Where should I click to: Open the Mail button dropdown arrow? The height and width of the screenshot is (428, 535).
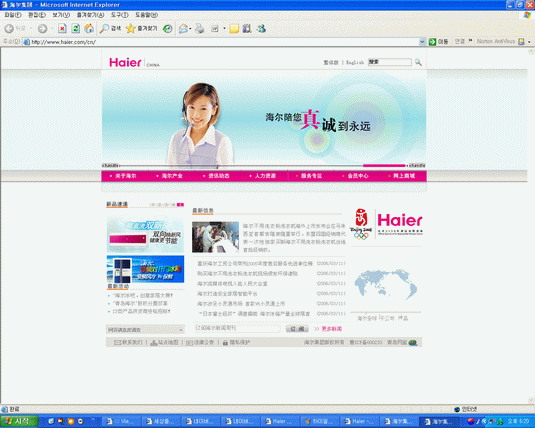click(190, 29)
